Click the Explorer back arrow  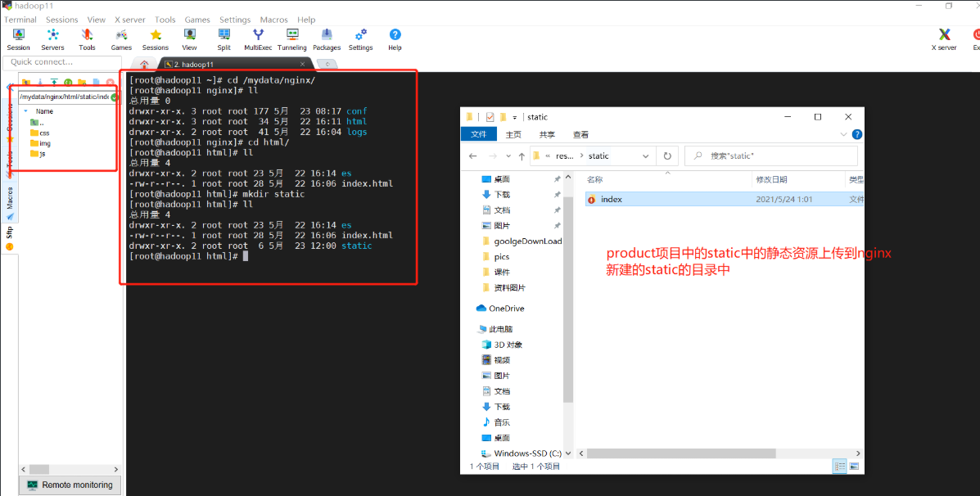472,156
